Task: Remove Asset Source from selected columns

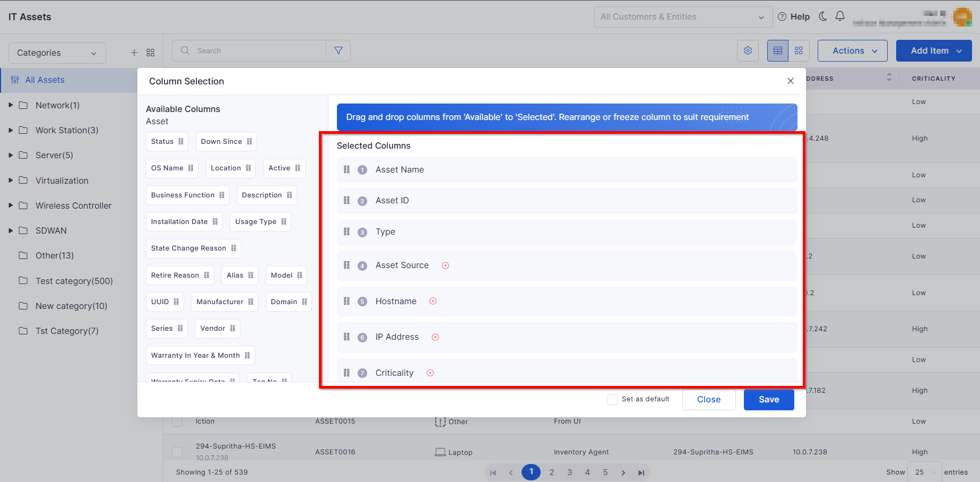Action: (x=445, y=265)
